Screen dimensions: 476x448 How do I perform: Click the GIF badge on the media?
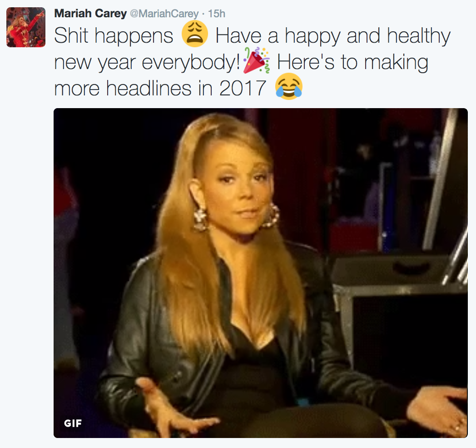[x=73, y=423]
